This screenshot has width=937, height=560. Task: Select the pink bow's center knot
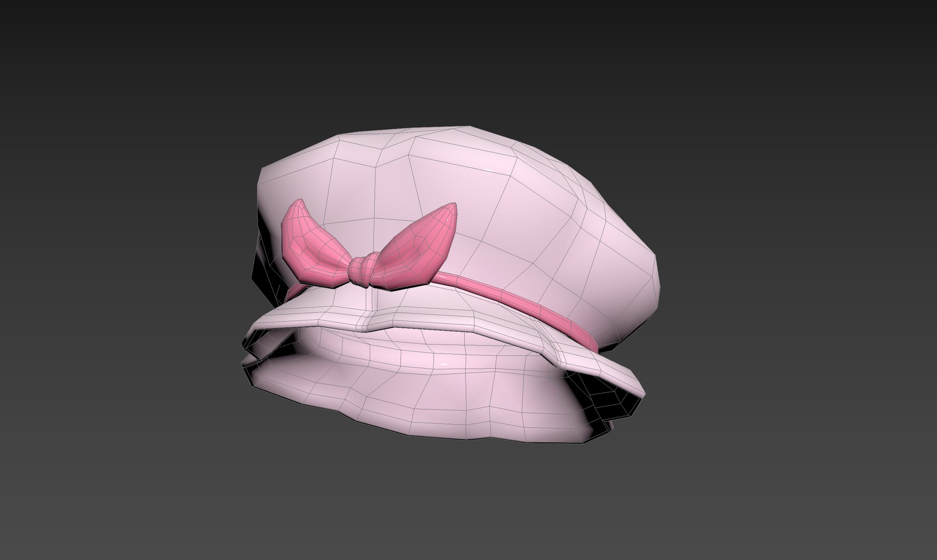(361, 270)
